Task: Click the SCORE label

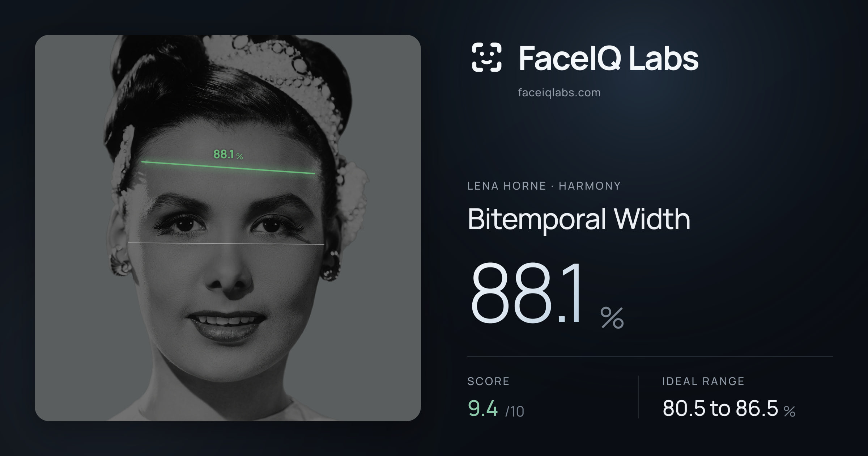Action: pyautogui.click(x=488, y=381)
